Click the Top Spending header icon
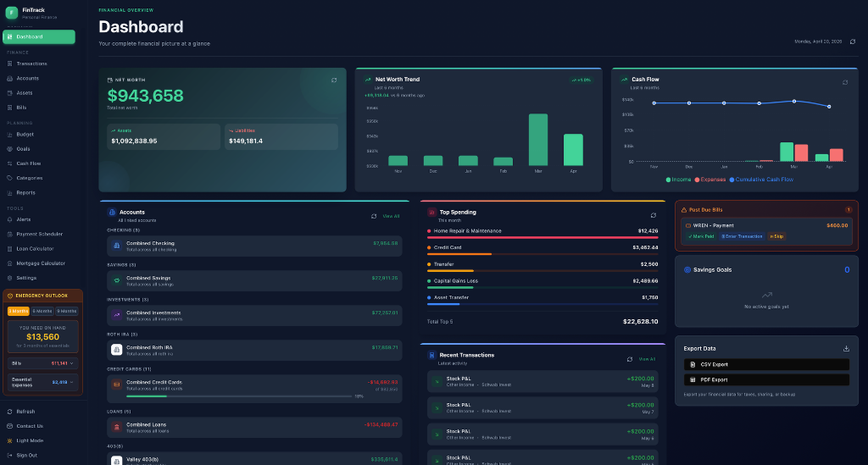Screen dimensions: 868x465 (431, 213)
